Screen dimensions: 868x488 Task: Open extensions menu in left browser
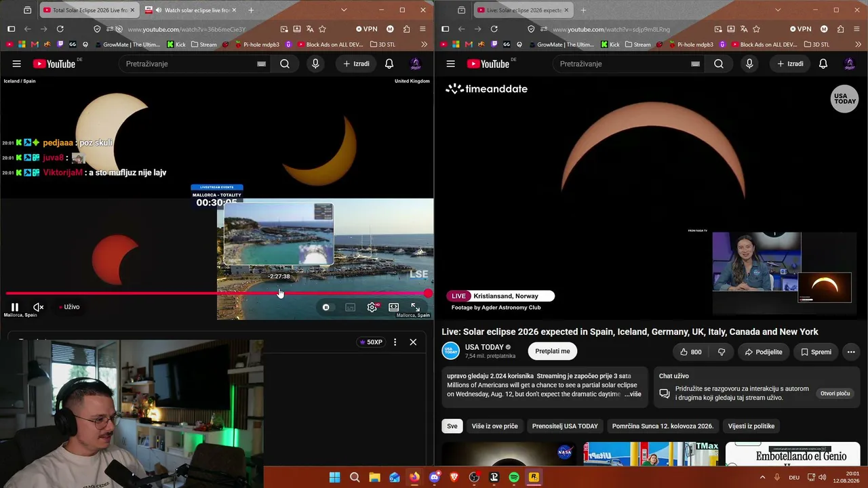406,29
